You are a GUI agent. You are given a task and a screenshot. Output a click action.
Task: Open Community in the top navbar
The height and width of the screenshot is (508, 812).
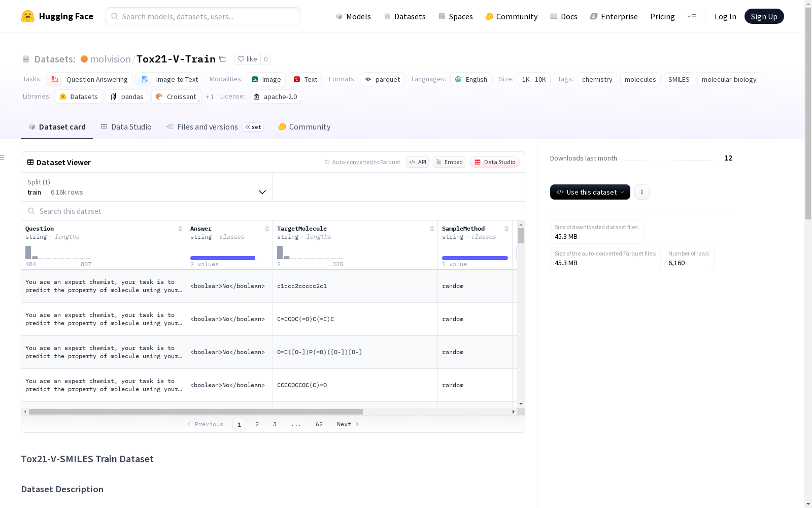pyautogui.click(x=512, y=16)
